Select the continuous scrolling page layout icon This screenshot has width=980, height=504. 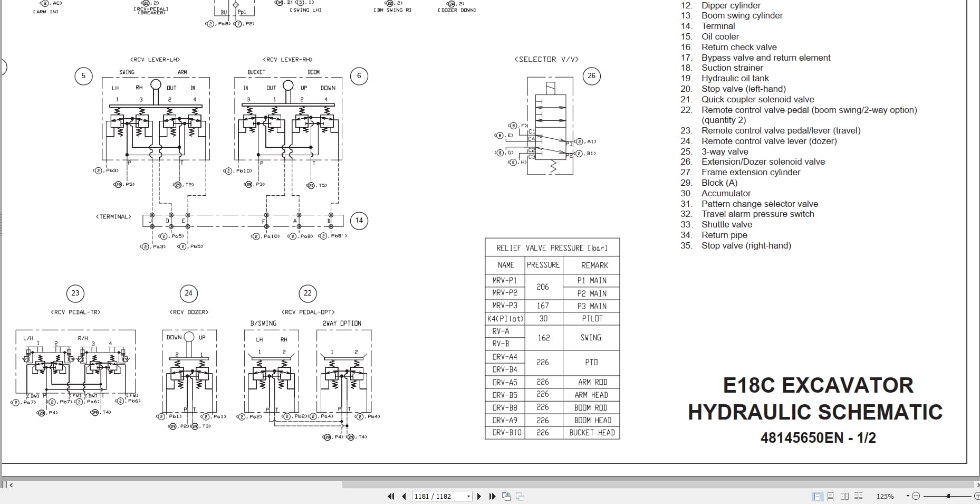point(830,496)
